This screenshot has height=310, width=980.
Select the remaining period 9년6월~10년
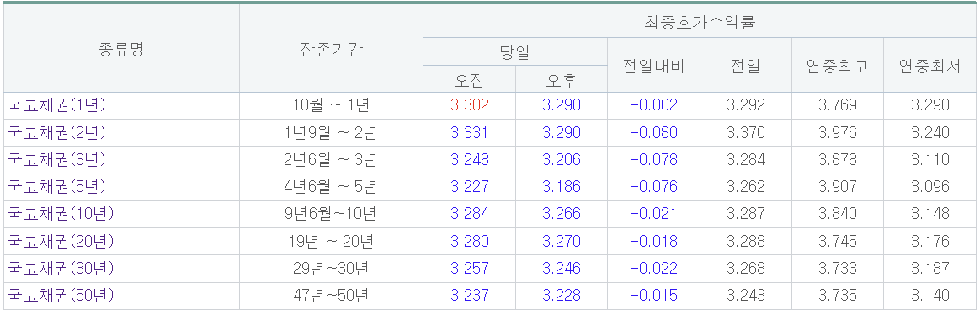331,214
